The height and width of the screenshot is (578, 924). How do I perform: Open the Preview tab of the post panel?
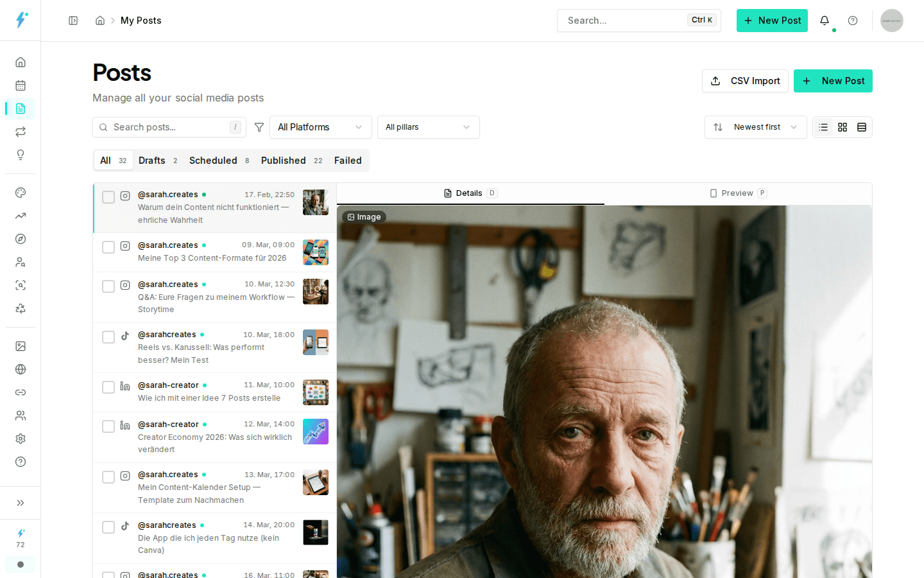(x=738, y=193)
